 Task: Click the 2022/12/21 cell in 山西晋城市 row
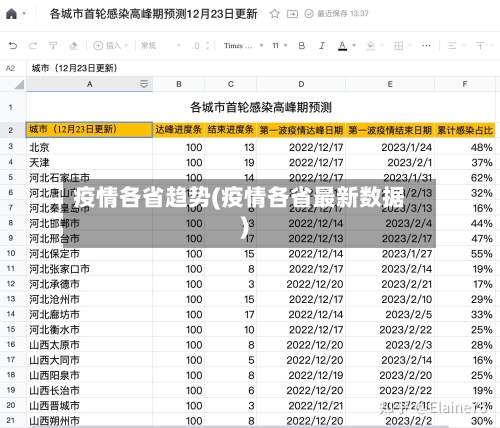pyautogui.click(x=301, y=405)
